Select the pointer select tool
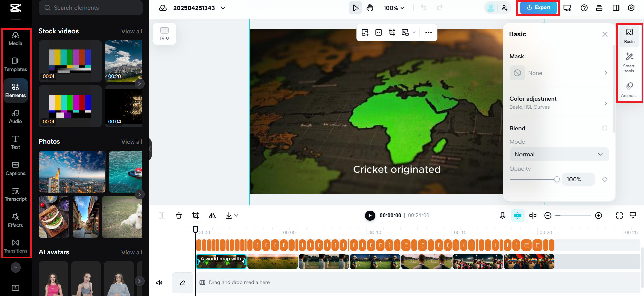Image resolution: width=644 pixels, height=296 pixels. pyautogui.click(x=355, y=8)
